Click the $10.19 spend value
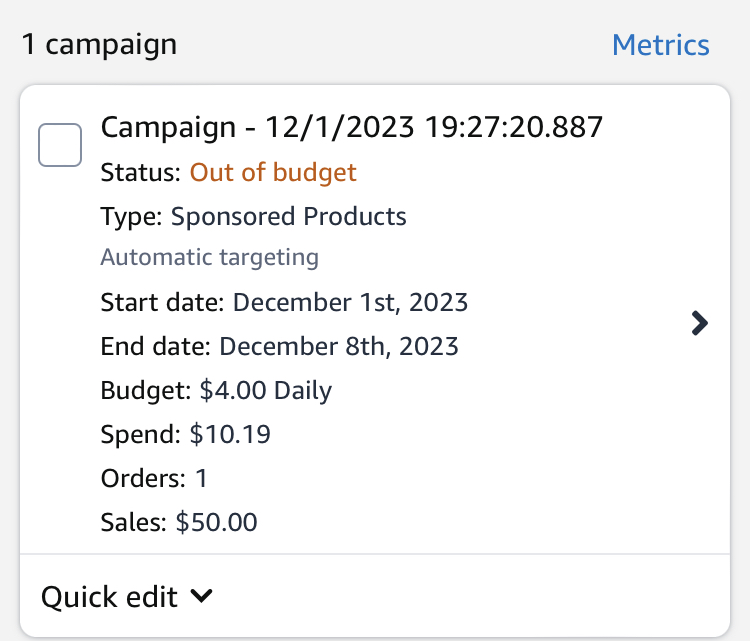Viewport: 750px width, 641px height. click(230, 434)
